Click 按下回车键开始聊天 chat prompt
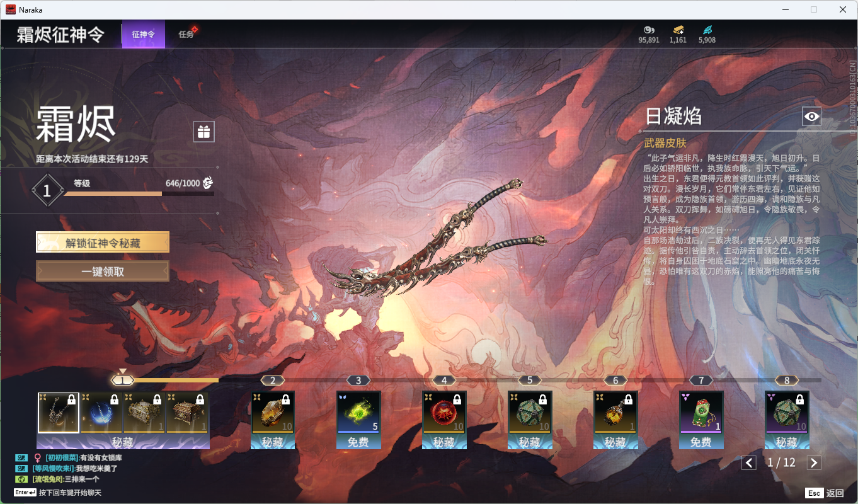858x504 pixels. (70, 493)
